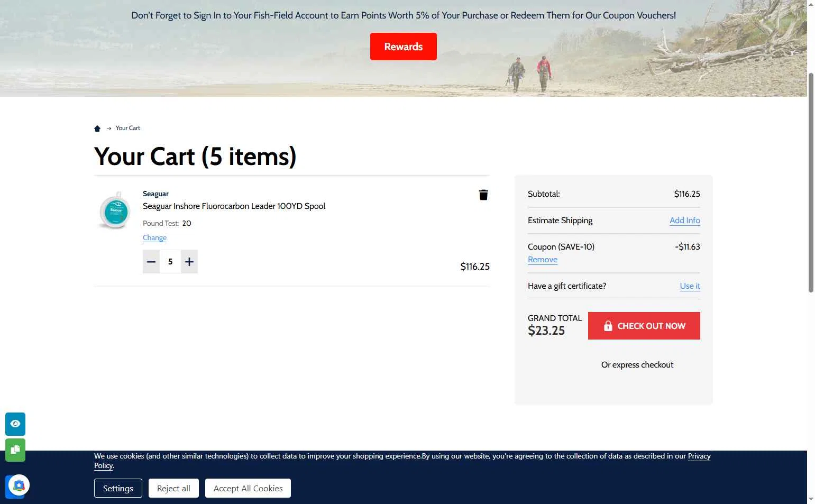
Task: Add Info for shipping estimate
Action: pyautogui.click(x=685, y=221)
